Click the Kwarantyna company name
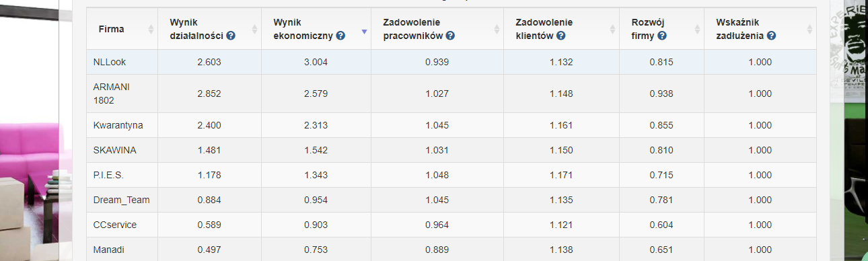868x261 pixels. (x=118, y=125)
